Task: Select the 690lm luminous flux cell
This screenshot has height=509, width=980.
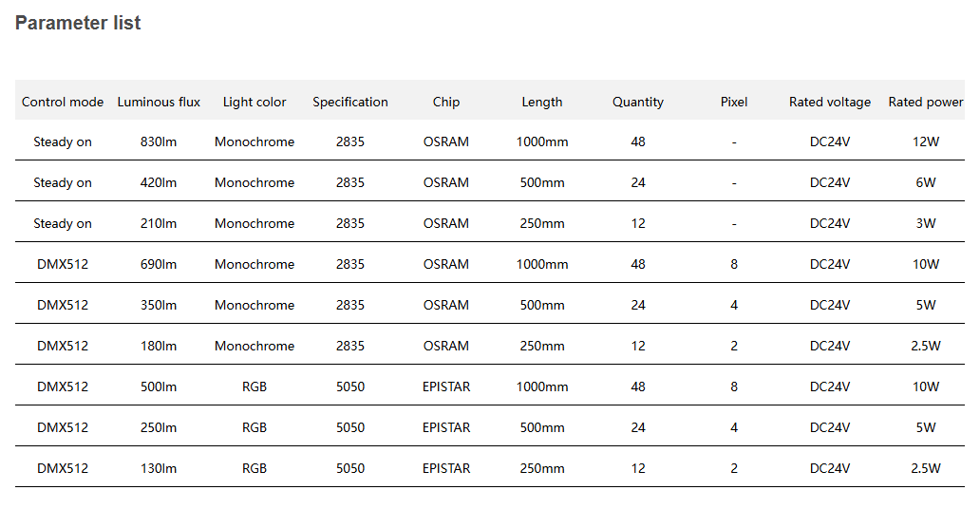Action: 159,265
